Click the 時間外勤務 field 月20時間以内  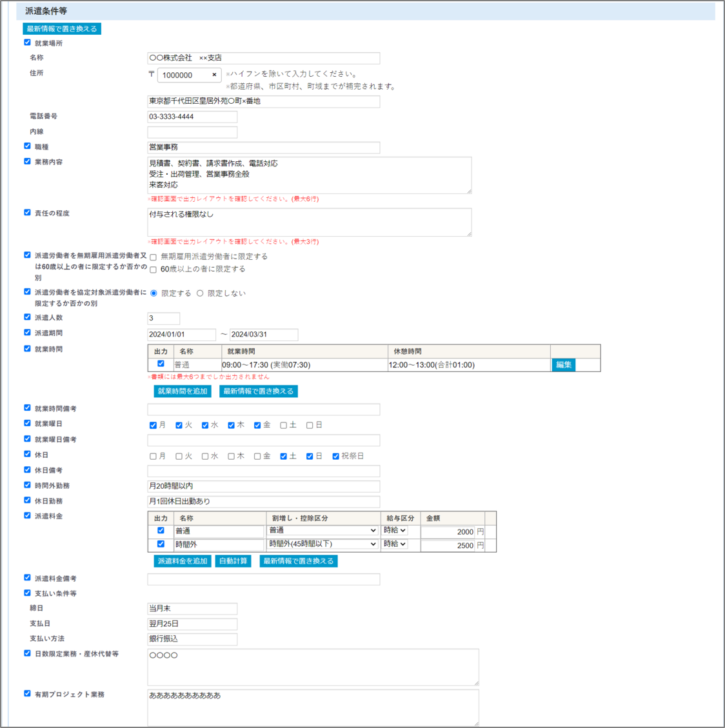tap(263, 487)
